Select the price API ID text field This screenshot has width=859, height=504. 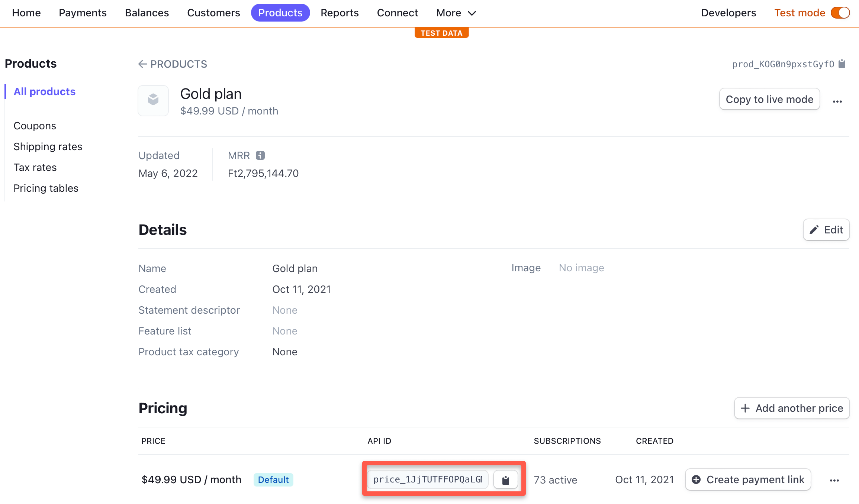[427, 479]
